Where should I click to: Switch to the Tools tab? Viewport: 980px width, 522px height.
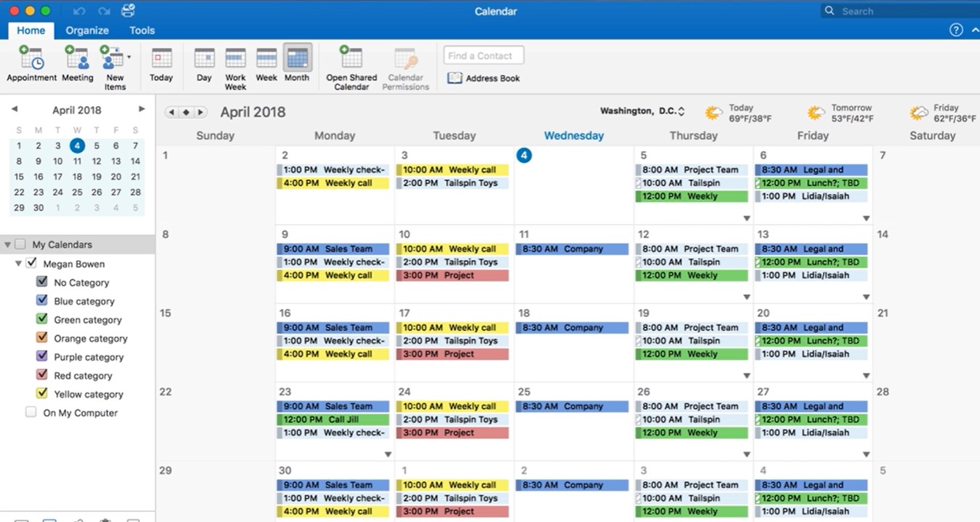[142, 31]
